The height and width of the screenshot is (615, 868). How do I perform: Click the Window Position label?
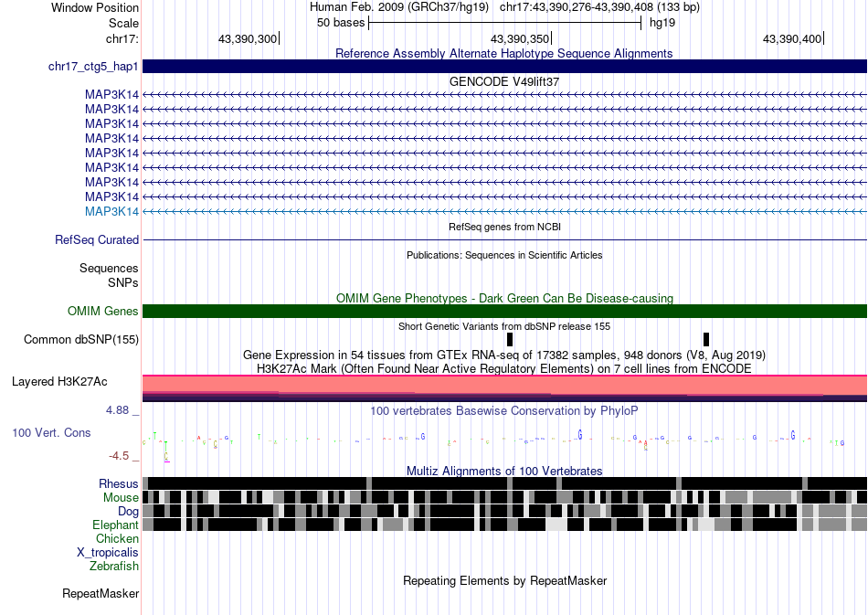pyautogui.click(x=95, y=7)
